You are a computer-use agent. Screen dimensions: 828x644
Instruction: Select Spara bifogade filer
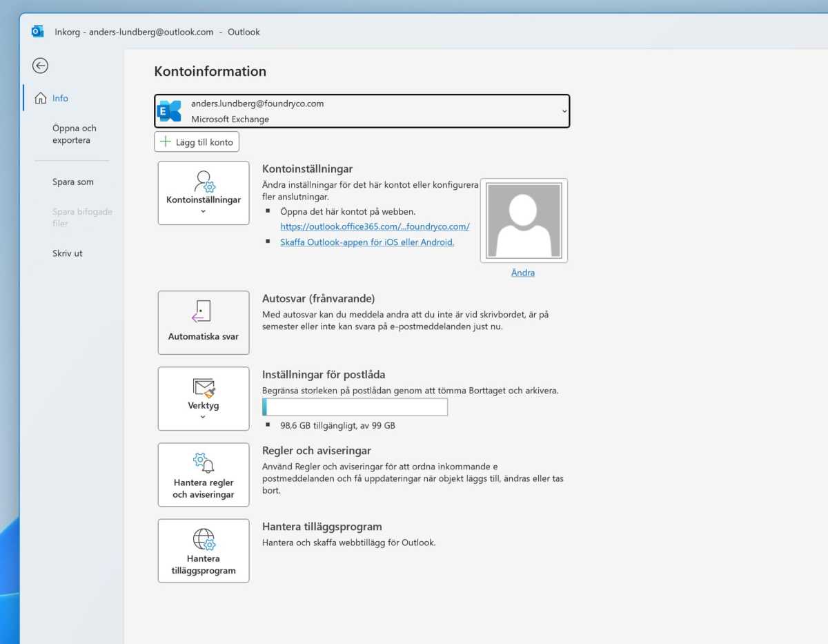click(82, 217)
